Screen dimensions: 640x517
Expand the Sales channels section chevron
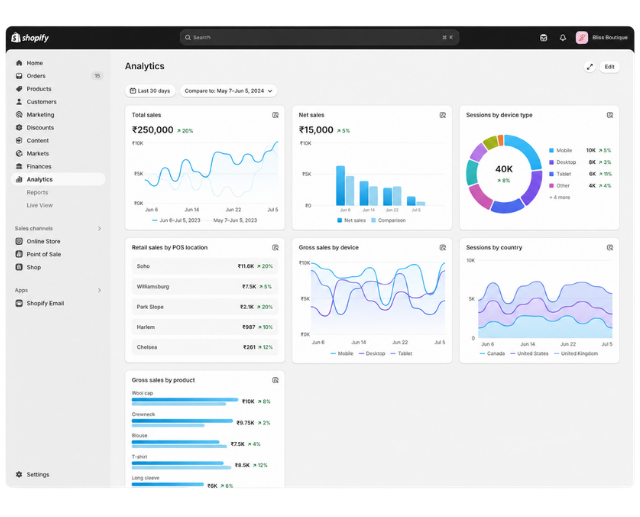[99, 229]
